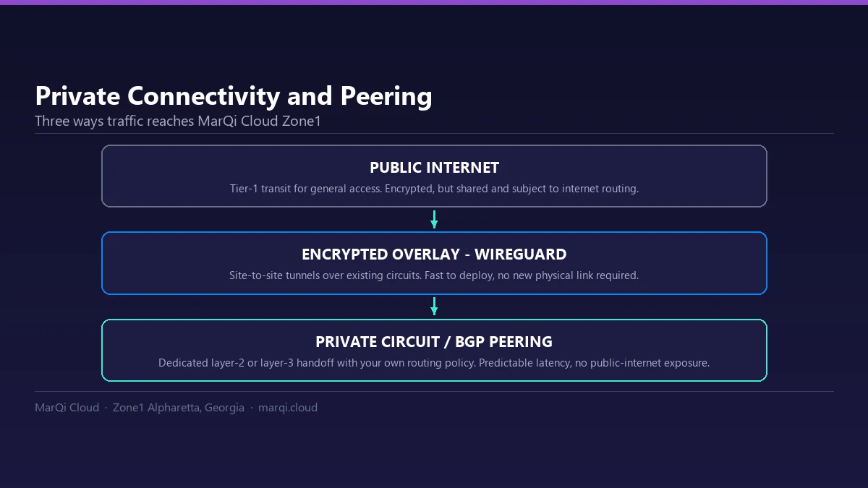Select the subtitle about three ways traffic reaches Zone1

pos(178,121)
